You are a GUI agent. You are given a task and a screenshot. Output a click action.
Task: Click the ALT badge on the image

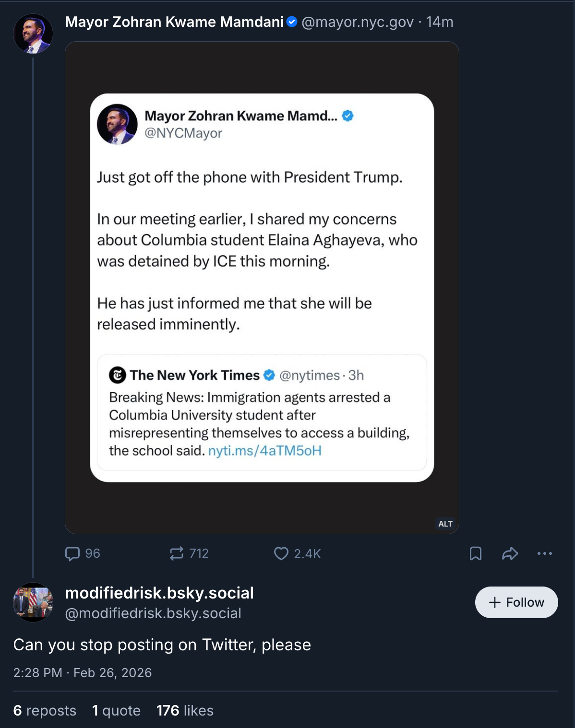coord(445,524)
